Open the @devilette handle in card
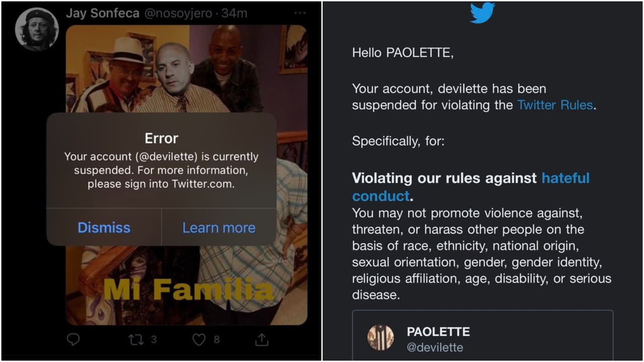 pyautogui.click(x=435, y=347)
